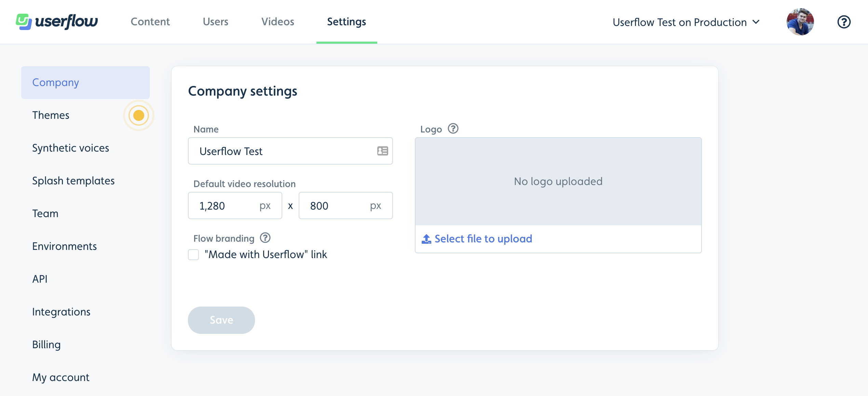Click the Logo field question mark icon

click(x=453, y=128)
